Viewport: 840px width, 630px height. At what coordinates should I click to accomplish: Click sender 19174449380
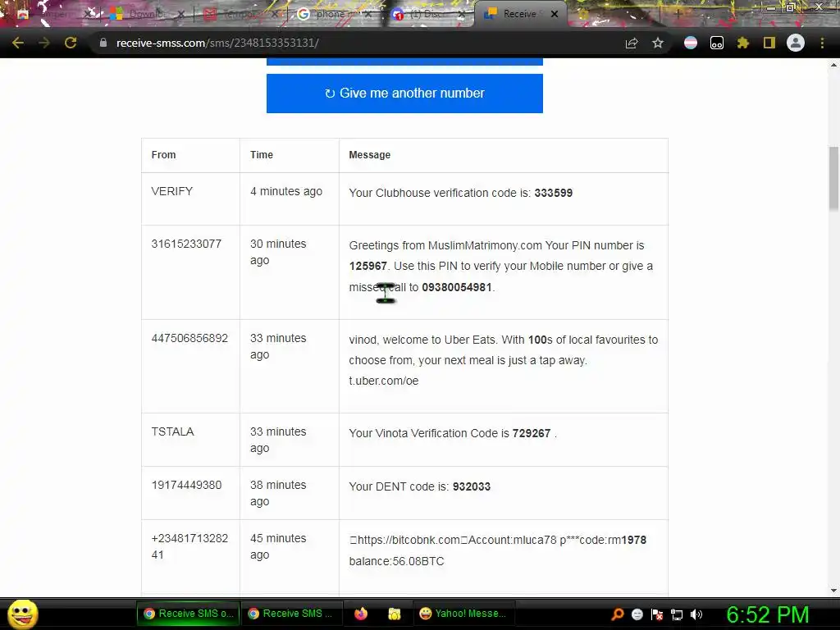click(x=186, y=485)
